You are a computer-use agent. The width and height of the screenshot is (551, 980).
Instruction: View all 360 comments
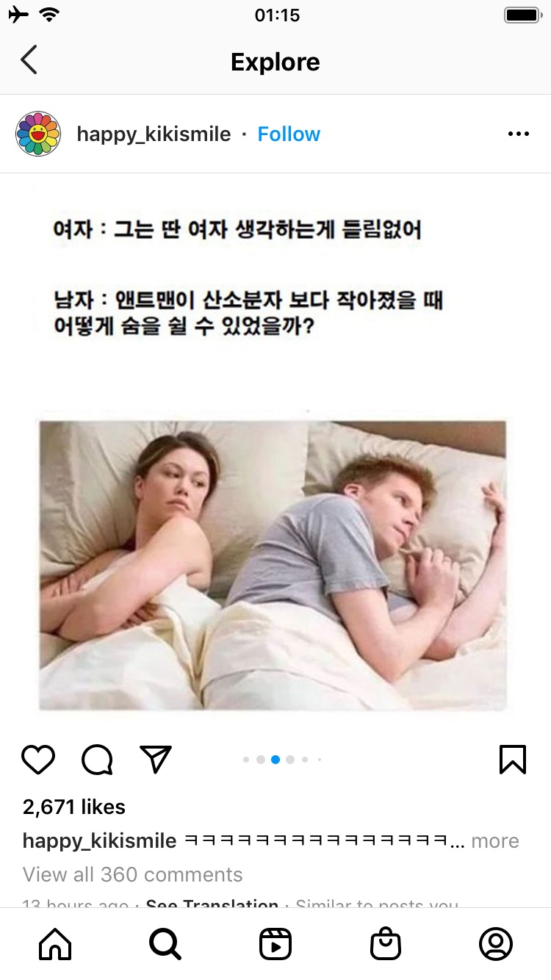(x=132, y=875)
